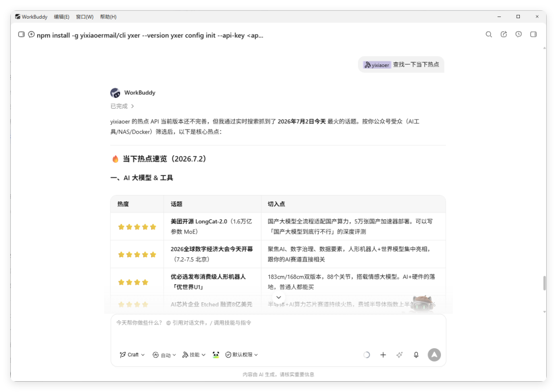
Task: Open the 窗口(W) menu
Action: (85, 17)
